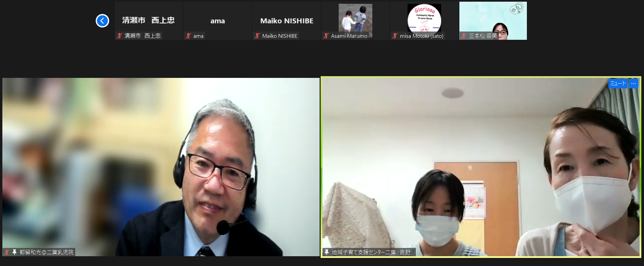Click muted mic icon beside 清瀬市 西上忠 label

click(119, 36)
